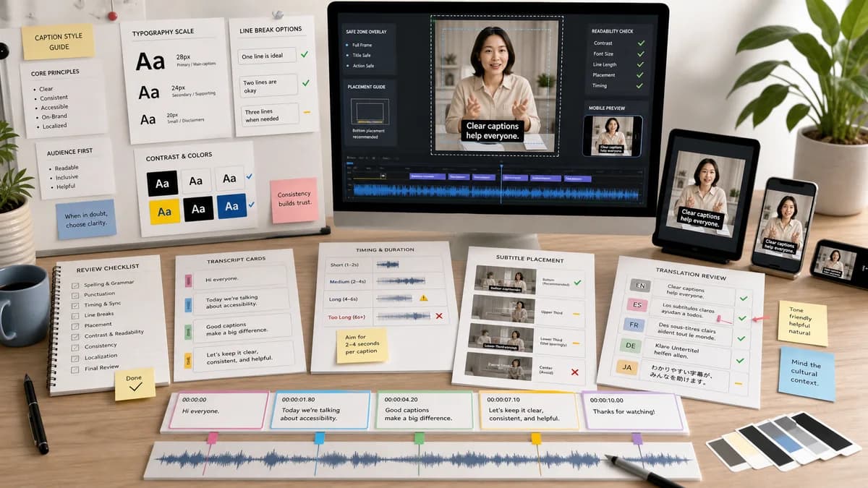Click the green tag beside the 'Good captions' transcript card
Image resolution: width=868 pixels, height=488 pixels.
(188, 332)
